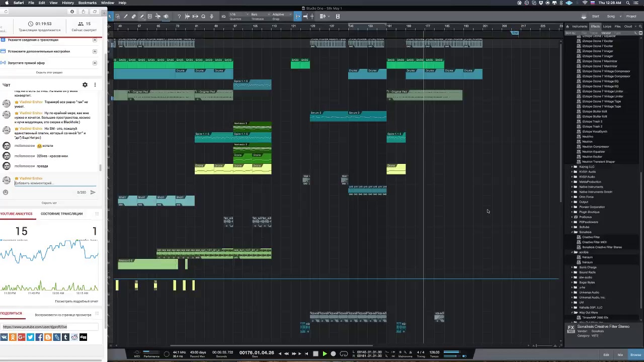
Task: Select the Range tool
Action: [118, 17]
